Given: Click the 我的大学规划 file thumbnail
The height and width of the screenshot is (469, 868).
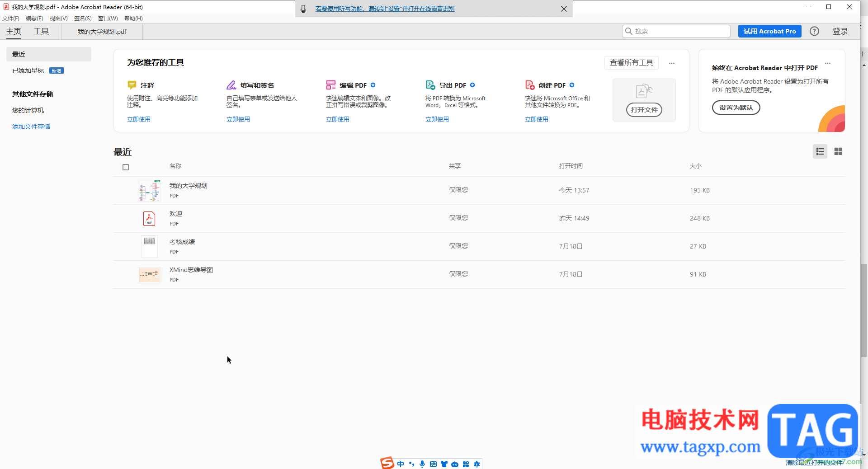Looking at the screenshot, I should point(149,190).
